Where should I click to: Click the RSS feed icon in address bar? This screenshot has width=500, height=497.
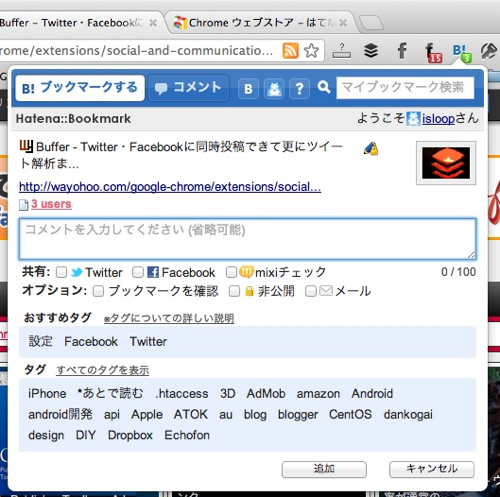pyautogui.click(x=290, y=51)
